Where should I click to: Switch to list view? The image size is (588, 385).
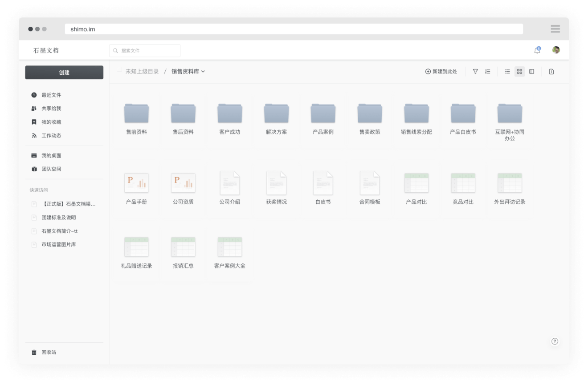tap(507, 72)
